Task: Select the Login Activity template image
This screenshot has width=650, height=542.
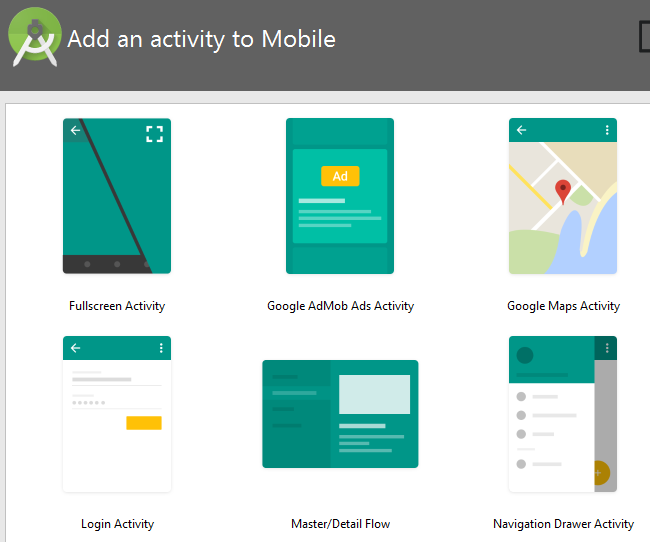Action: (x=116, y=414)
